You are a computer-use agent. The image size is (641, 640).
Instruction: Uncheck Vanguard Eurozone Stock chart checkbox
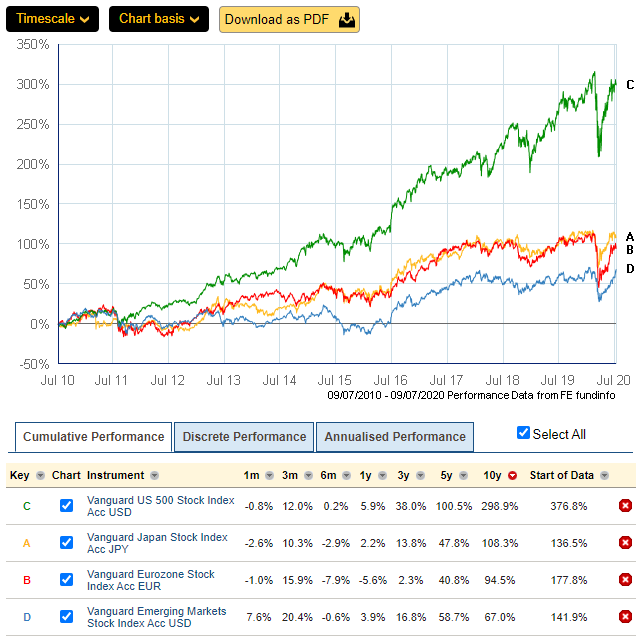coord(66,580)
